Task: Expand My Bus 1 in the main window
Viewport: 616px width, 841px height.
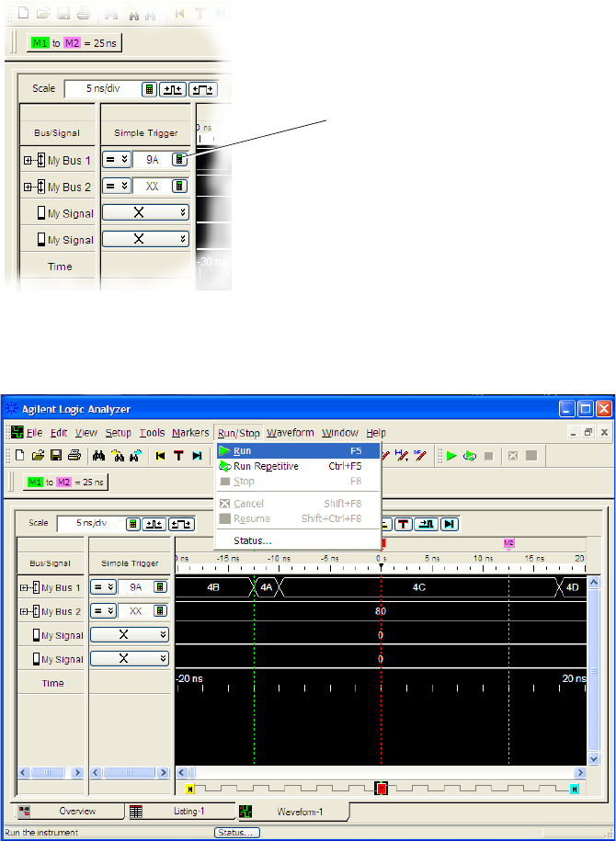Action: [23, 588]
